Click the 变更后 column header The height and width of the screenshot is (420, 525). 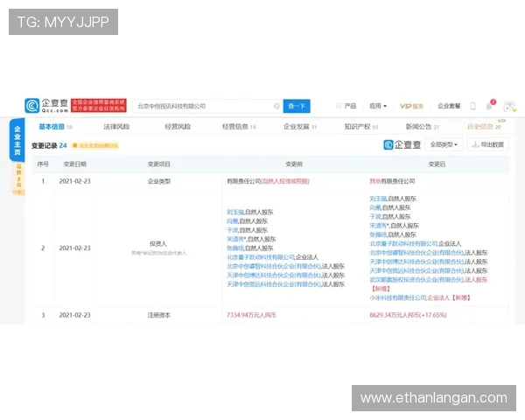tap(437, 164)
